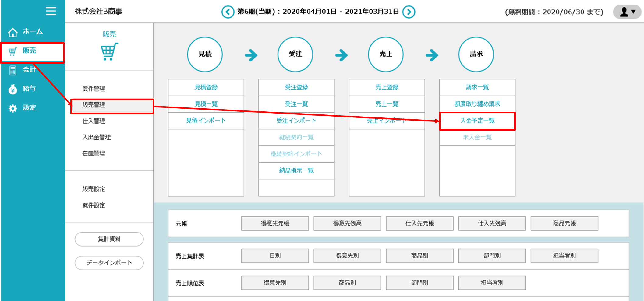This screenshot has height=301, width=644.
Task: Select 在庫管理 in the submenu
Action: pyautogui.click(x=94, y=153)
